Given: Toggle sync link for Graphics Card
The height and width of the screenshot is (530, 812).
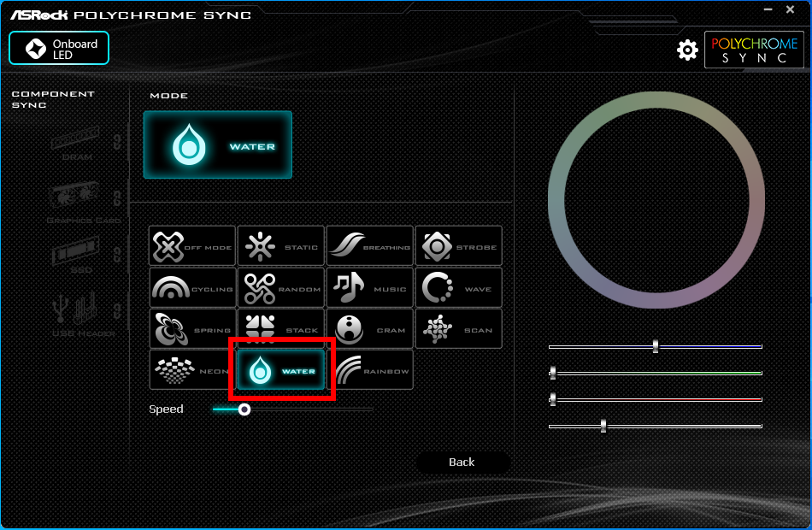Looking at the screenshot, I should [x=118, y=198].
